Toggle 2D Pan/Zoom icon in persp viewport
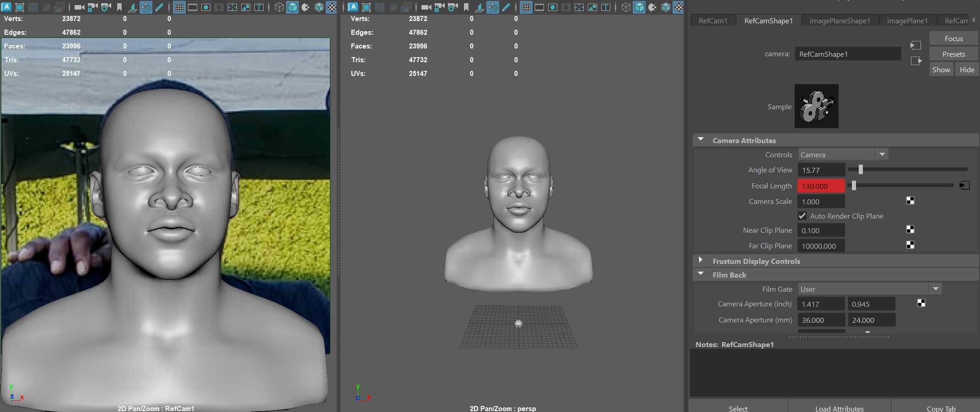The image size is (980, 412). [x=492, y=7]
